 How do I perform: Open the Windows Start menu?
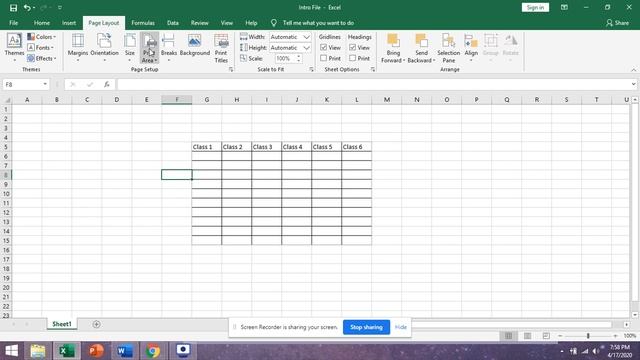pyautogui.click(x=11, y=351)
